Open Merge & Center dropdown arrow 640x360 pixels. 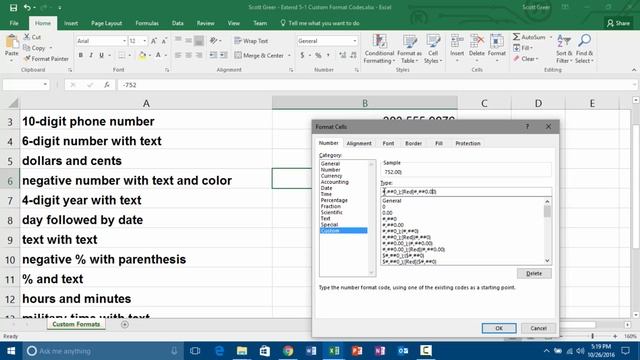point(289,55)
